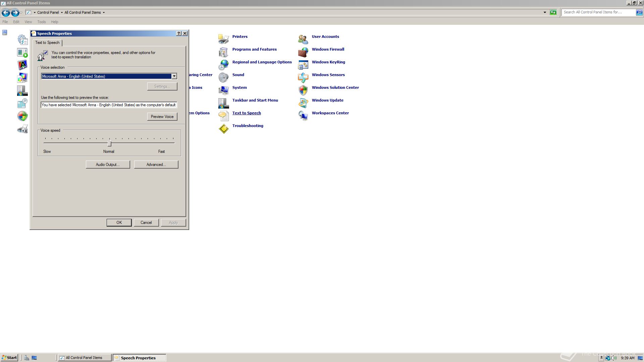Click the show desktop icon at taskbar end
The height and width of the screenshot is (362, 644).
pyautogui.click(x=640, y=358)
